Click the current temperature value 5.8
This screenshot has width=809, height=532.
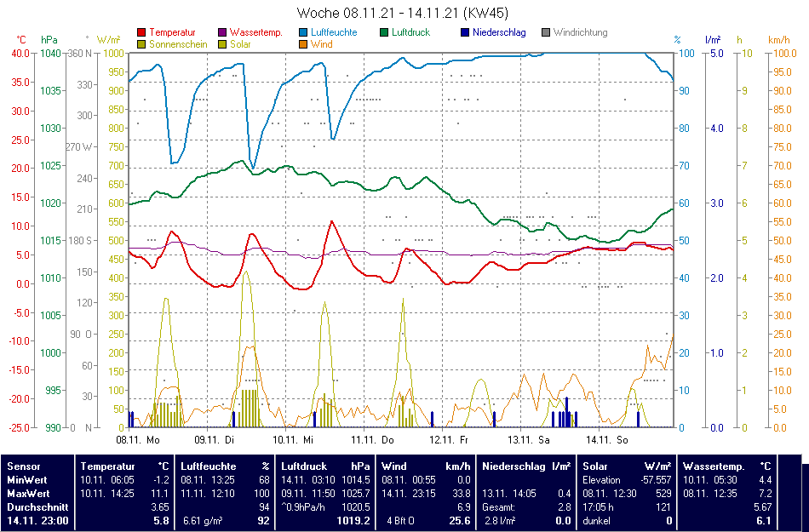161,521
